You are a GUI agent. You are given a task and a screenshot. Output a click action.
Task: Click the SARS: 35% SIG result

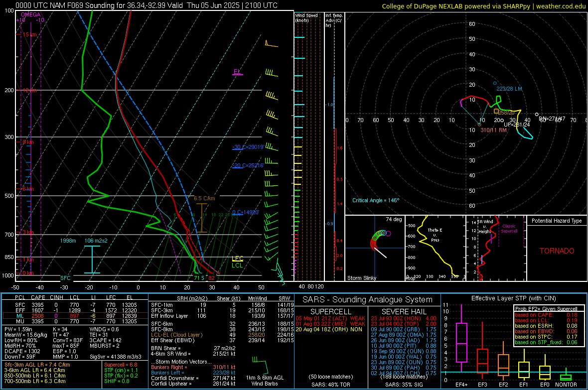404,385
